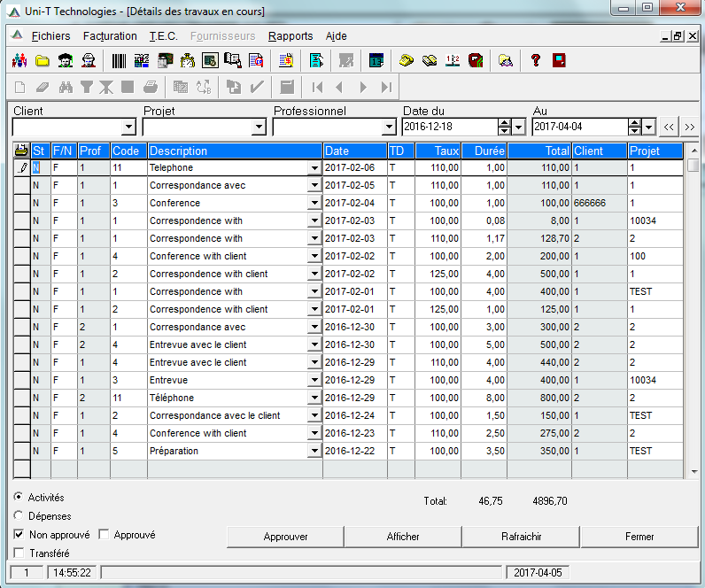Open the Rapports menu
705x588 pixels.
pyautogui.click(x=291, y=36)
